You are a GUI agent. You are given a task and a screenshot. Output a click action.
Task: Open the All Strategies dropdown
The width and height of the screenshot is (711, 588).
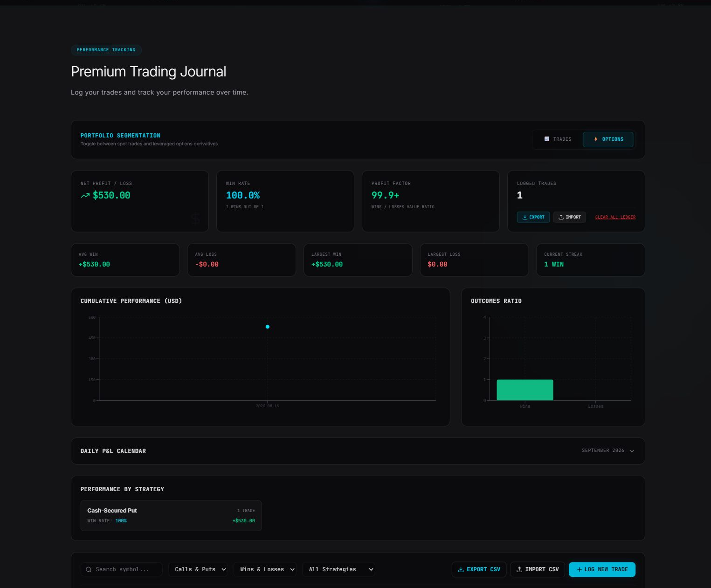click(338, 569)
